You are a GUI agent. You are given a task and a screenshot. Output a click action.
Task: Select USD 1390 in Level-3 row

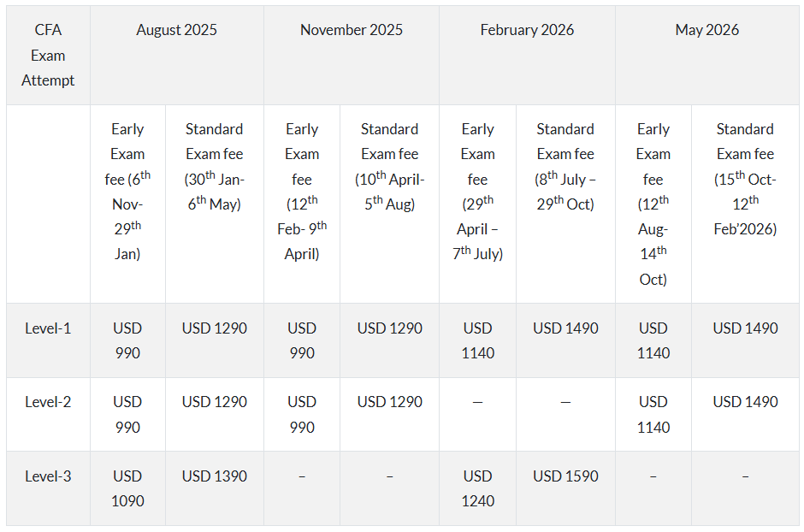click(214, 476)
